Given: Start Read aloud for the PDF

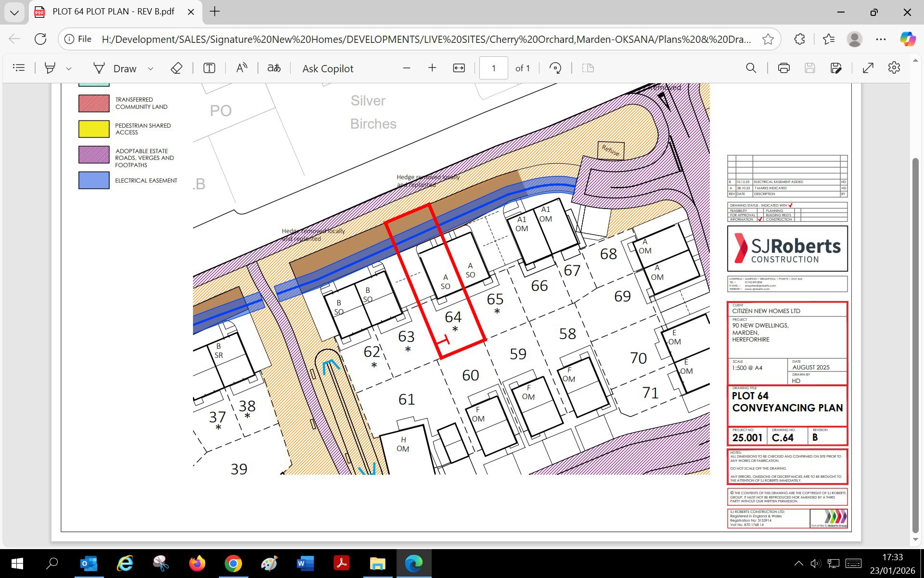Looking at the screenshot, I should pyautogui.click(x=242, y=68).
